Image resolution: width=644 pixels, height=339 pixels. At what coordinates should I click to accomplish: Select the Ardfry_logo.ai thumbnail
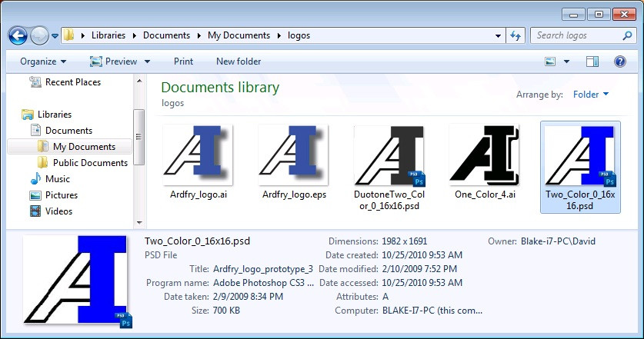198,155
